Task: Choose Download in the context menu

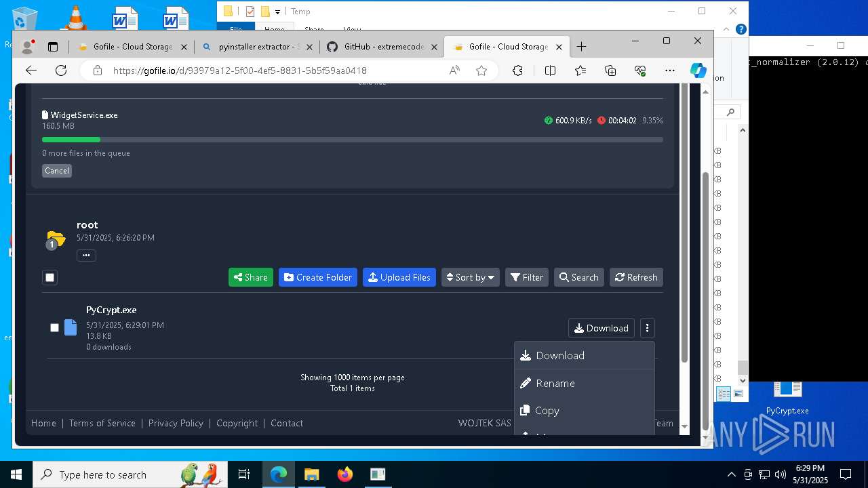Action: tap(584, 356)
